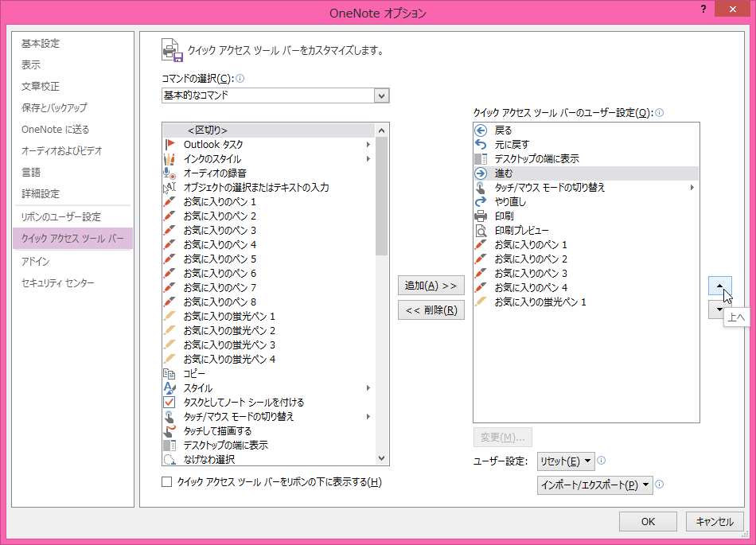
Task: Click dialog help question mark button
Action: [x=703, y=10]
